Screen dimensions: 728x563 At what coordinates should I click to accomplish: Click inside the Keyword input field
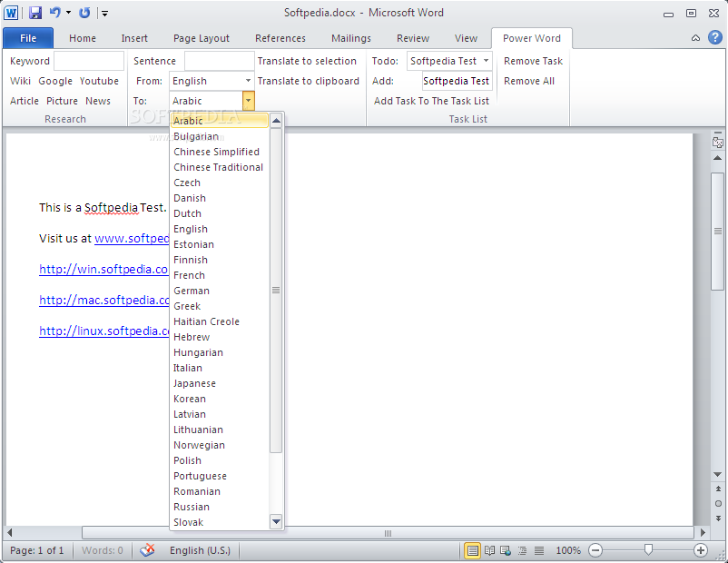[89, 61]
